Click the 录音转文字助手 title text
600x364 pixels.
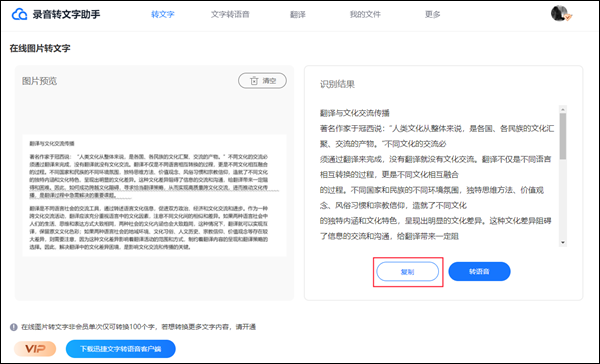click(66, 15)
